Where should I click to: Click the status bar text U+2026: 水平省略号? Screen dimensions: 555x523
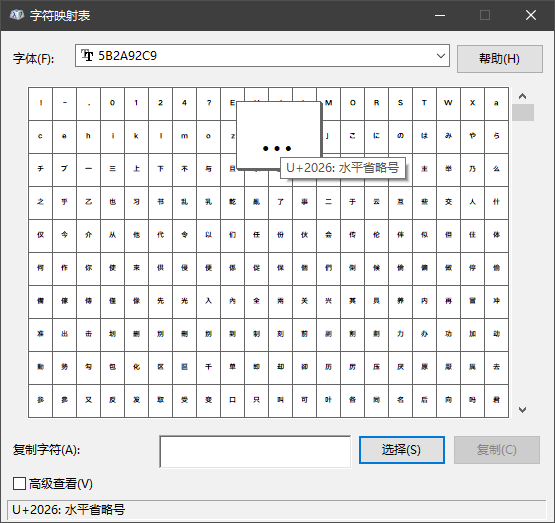coord(69,510)
